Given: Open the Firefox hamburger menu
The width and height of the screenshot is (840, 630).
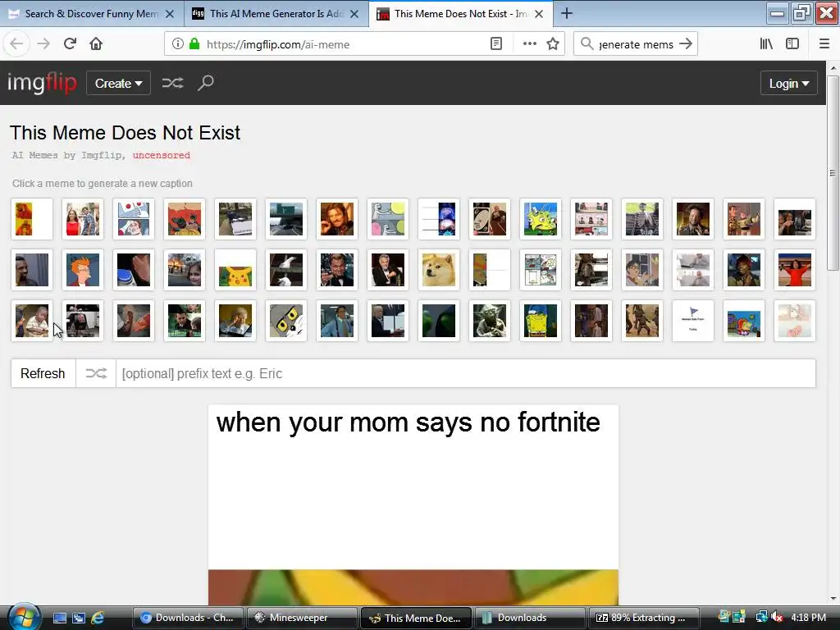Looking at the screenshot, I should pos(824,44).
